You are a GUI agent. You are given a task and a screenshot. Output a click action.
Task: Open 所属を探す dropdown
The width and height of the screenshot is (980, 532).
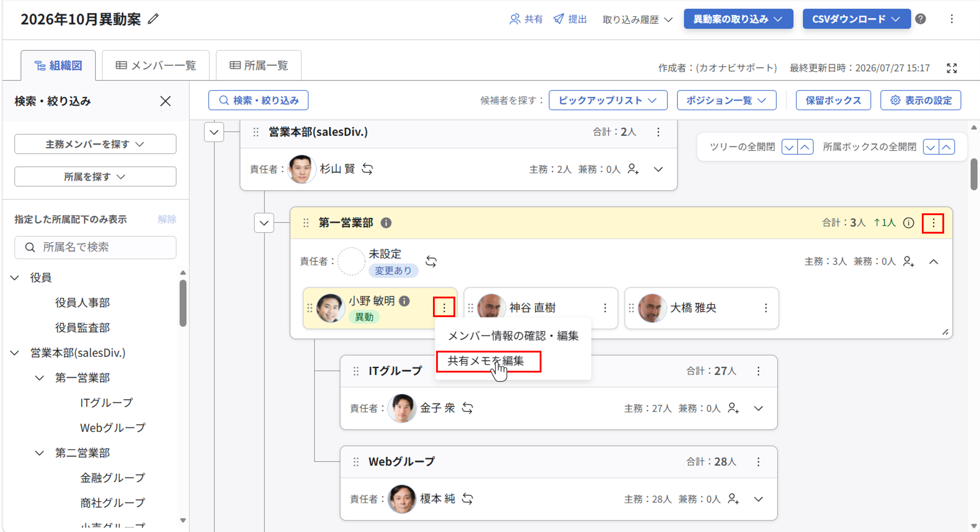click(x=95, y=176)
